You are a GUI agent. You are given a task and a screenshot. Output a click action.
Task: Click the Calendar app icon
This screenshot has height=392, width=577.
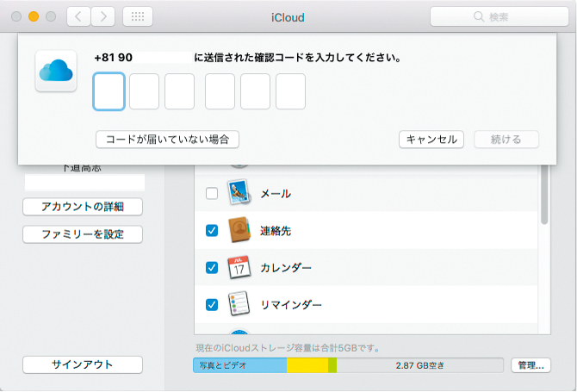click(x=239, y=267)
